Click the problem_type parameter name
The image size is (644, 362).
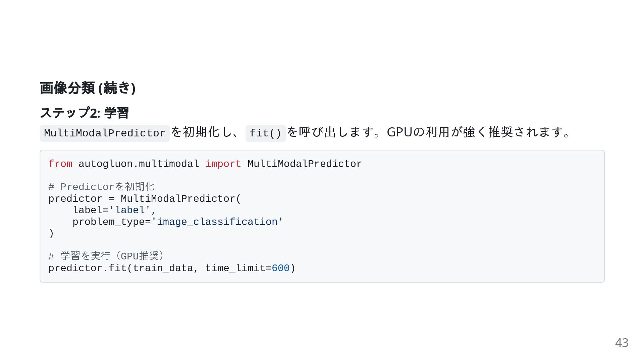tap(109, 222)
